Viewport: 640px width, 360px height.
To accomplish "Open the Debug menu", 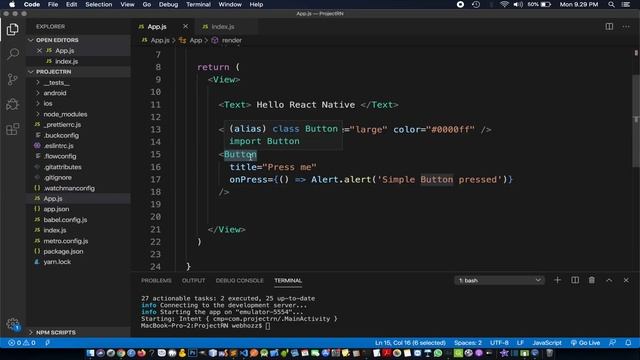I will point(168,4).
